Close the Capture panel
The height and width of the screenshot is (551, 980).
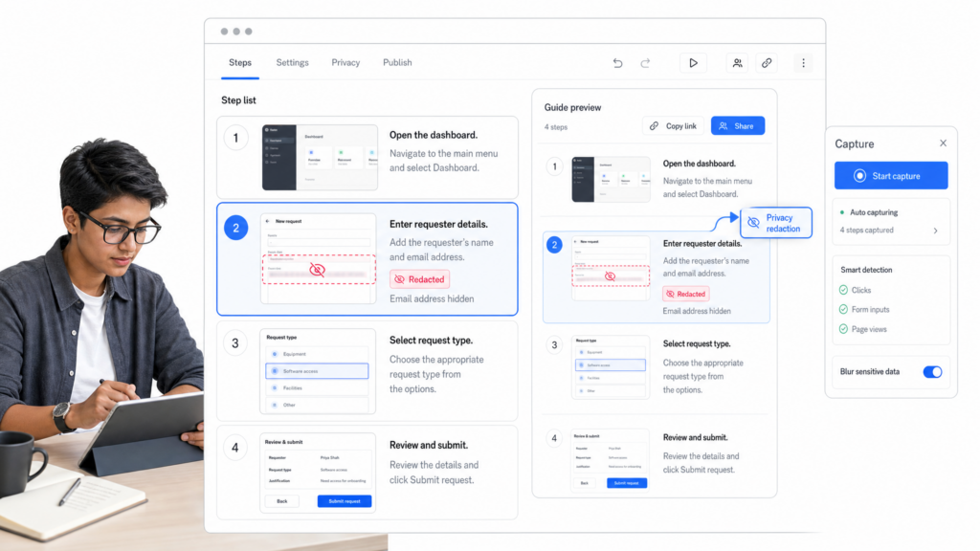[943, 143]
